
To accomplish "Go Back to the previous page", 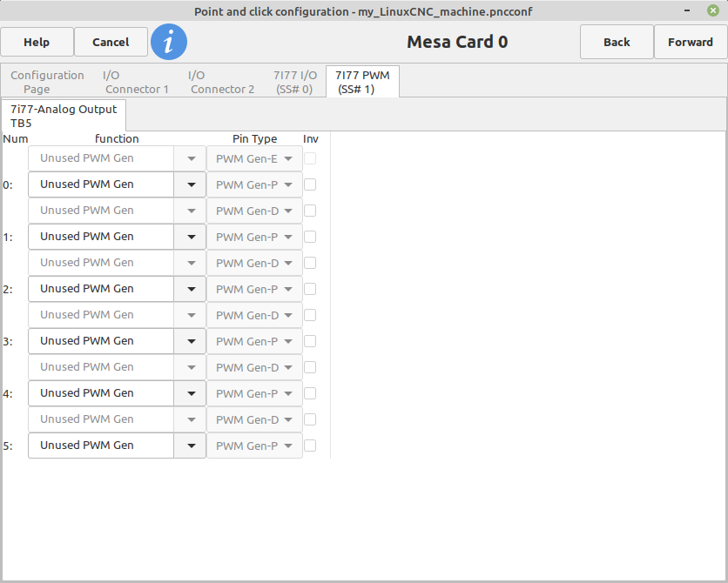I will coord(617,42).
